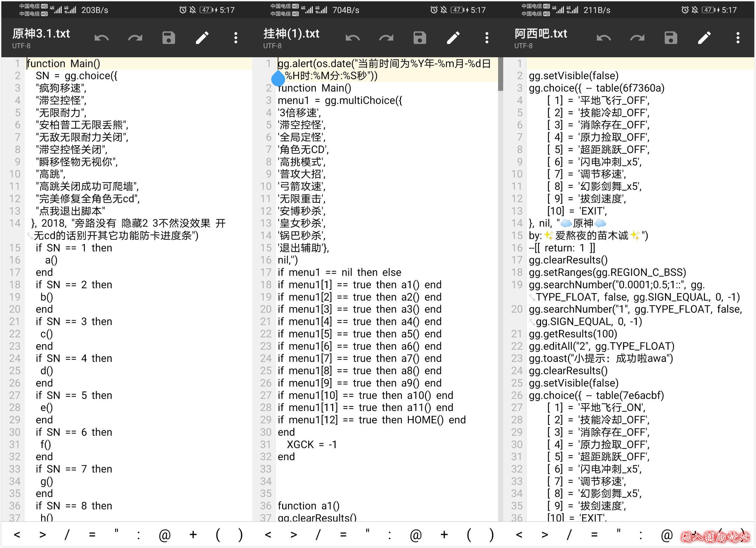Tap the line '退出辅助'}, in 挂神(1).txt

point(303,248)
